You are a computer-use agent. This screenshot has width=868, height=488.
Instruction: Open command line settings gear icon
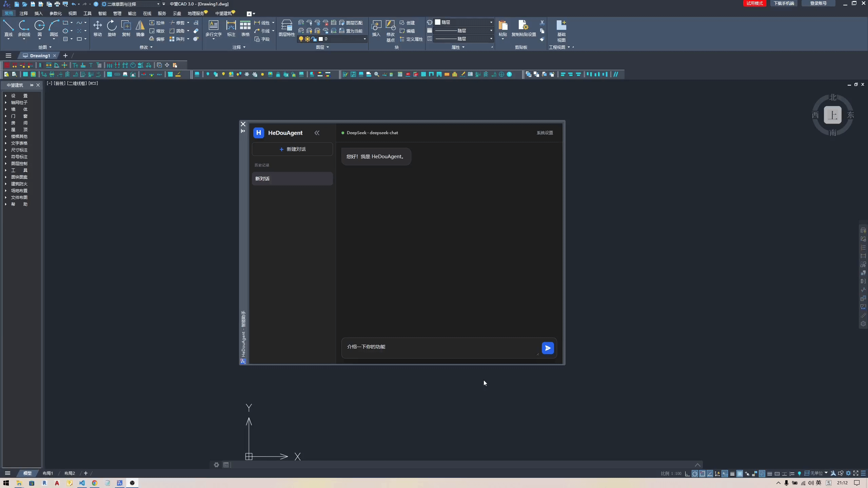click(x=216, y=465)
